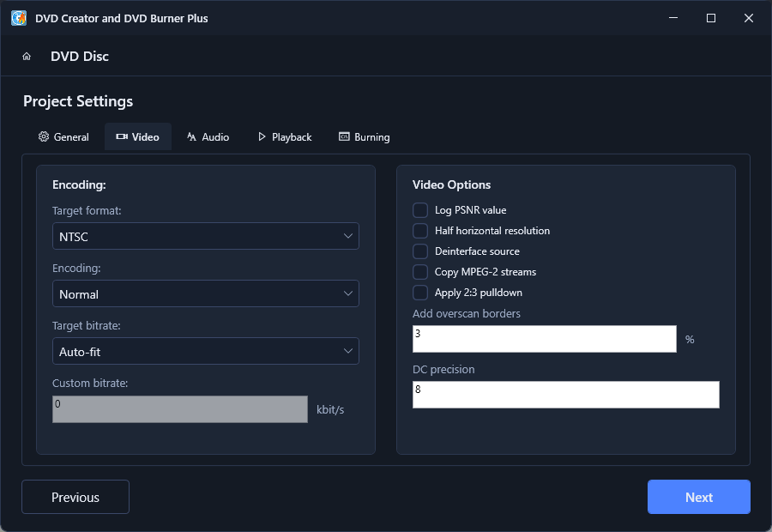The width and height of the screenshot is (772, 532).
Task: Toggle Half horizontal resolution checkbox
Action: (x=420, y=231)
